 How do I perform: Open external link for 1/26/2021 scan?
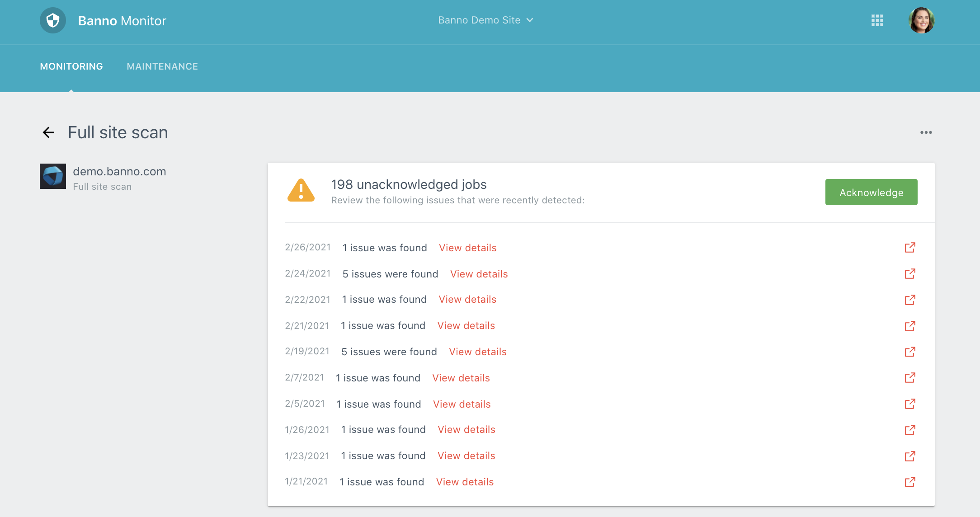(x=910, y=430)
